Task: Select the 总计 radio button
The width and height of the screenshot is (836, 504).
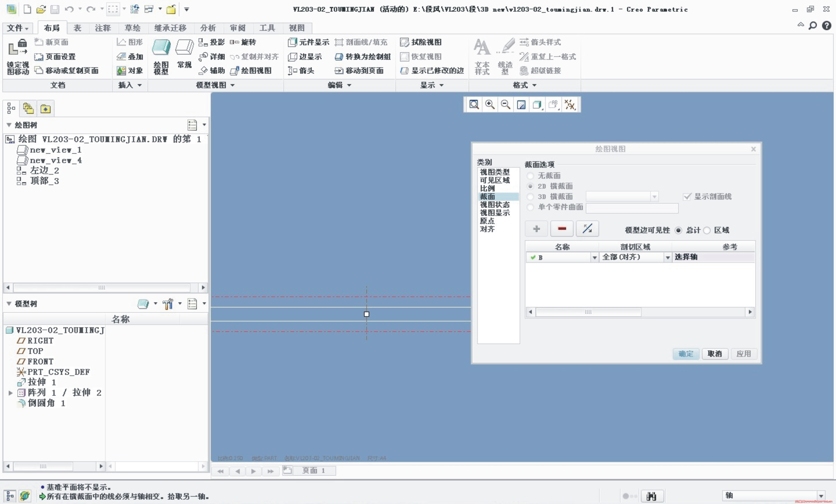Action: 678,231
